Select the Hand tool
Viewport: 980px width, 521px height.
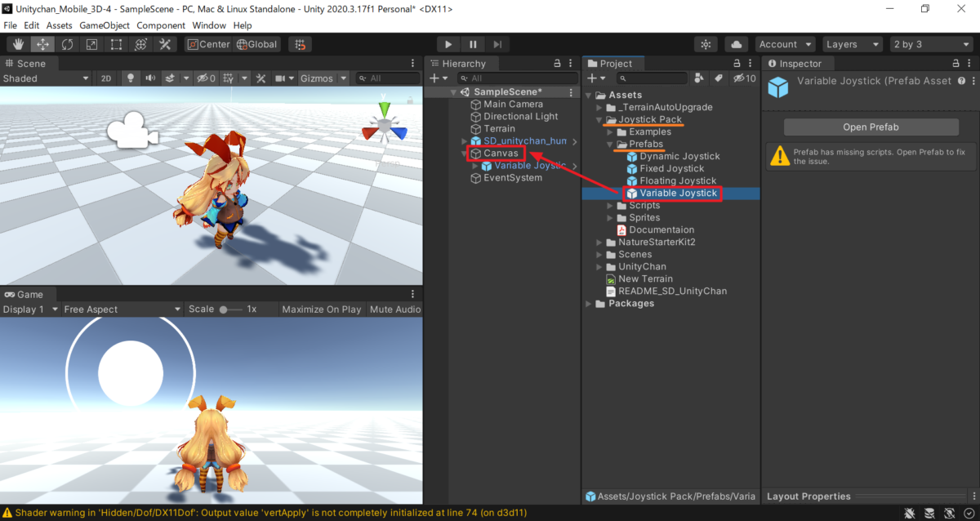point(19,44)
